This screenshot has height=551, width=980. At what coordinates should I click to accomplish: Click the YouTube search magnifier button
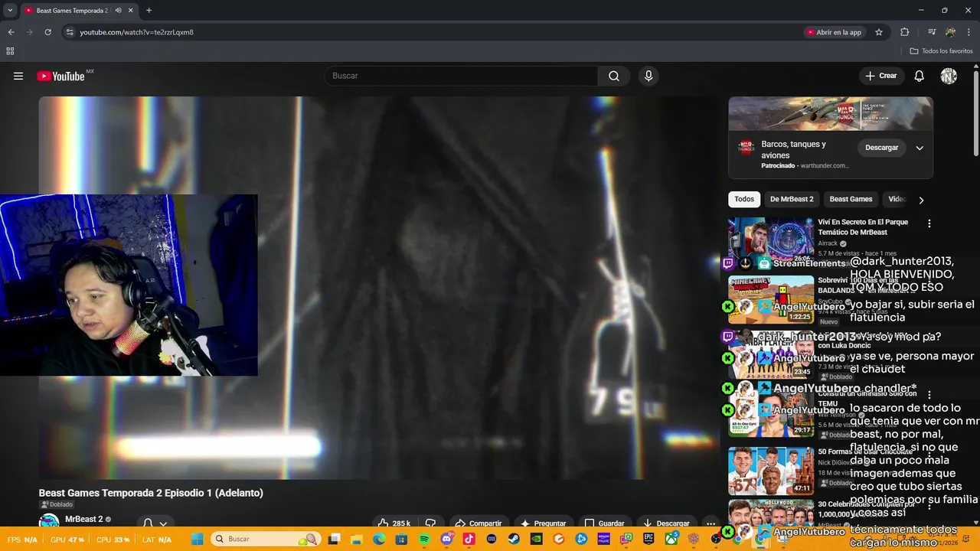pos(614,76)
